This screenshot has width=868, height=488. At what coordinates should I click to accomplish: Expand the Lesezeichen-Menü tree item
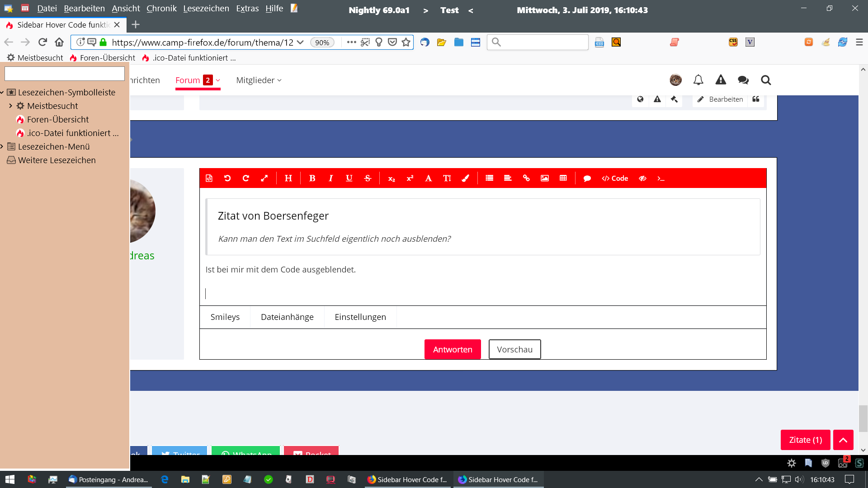tap(2, 146)
